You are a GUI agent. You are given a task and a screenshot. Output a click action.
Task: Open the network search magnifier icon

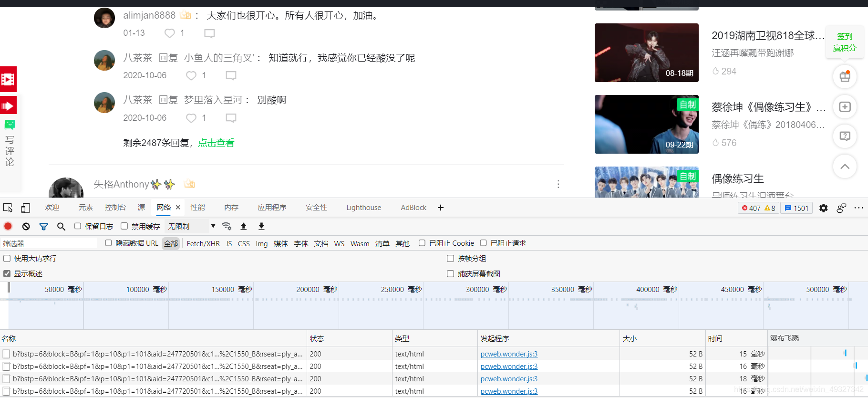[61, 226]
